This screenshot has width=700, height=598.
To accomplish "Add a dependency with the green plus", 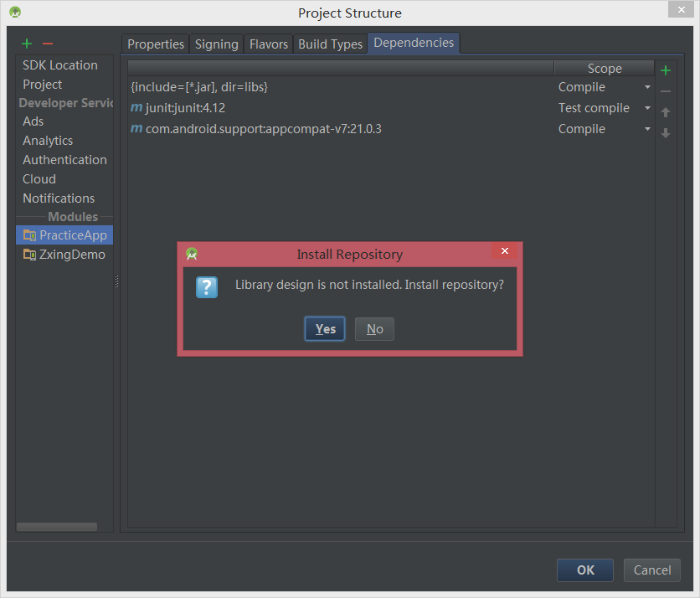I will pos(665,70).
